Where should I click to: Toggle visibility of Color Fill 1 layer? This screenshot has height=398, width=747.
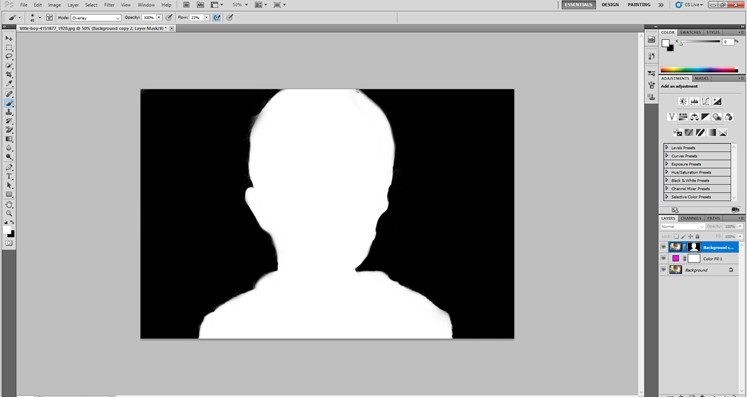pos(663,258)
